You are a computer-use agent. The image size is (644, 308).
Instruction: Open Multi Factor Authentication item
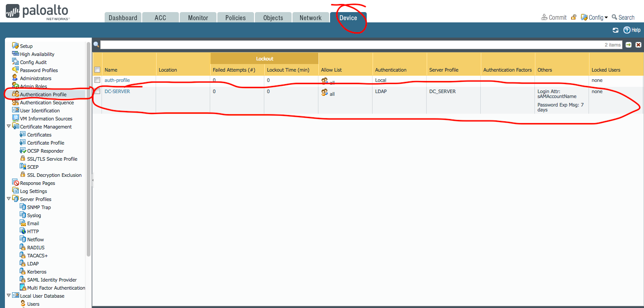pos(56,288)
